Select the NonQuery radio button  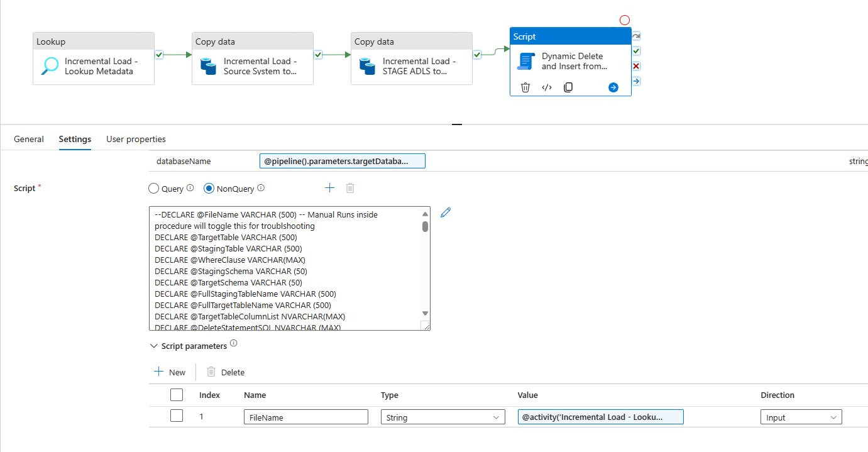click(x=208, y=188)
